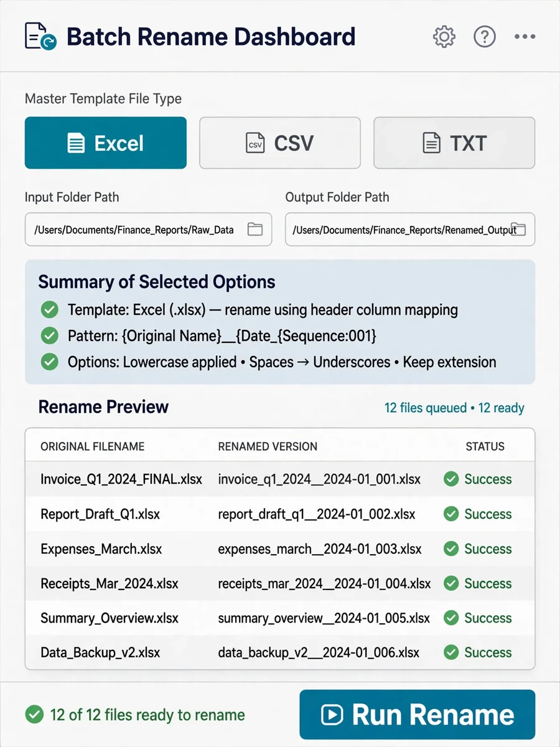Click the RENAMED VERSION column header

click(x=268, y=446)
